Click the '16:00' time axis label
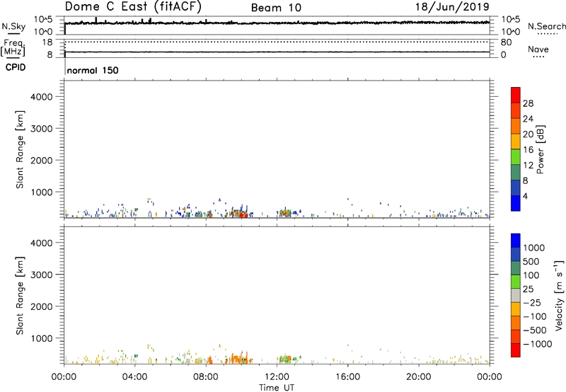Screen dimensions: 566x392 point(347,377)
